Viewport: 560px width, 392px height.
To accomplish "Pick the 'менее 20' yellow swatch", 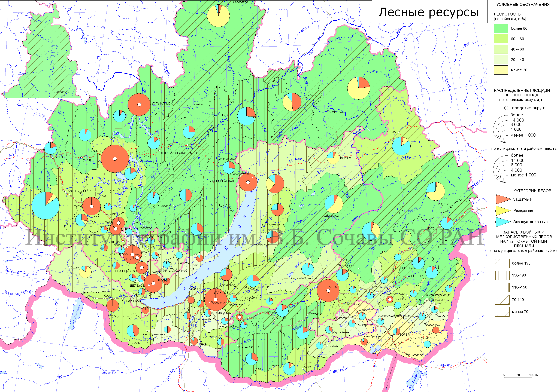I will pos(501,70).
